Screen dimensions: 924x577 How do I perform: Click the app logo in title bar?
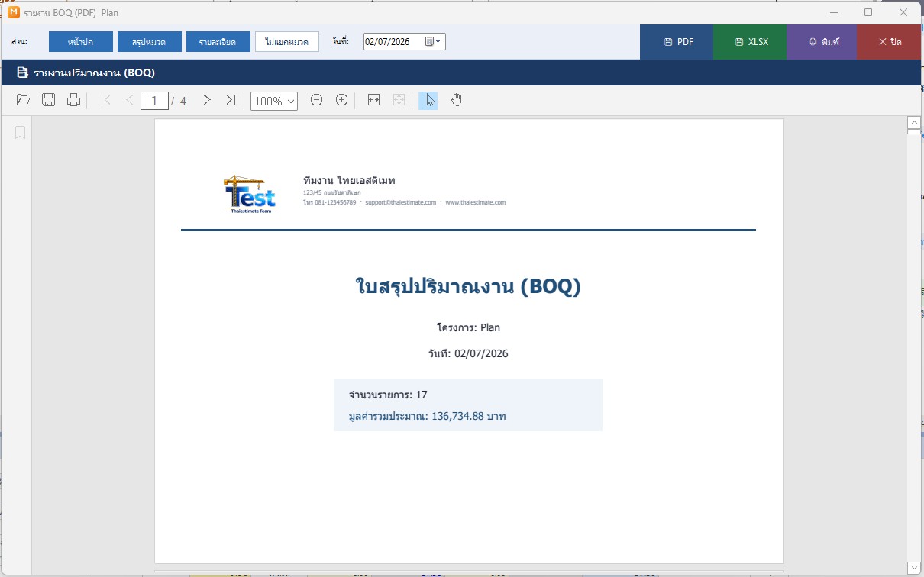pos(13,12)
